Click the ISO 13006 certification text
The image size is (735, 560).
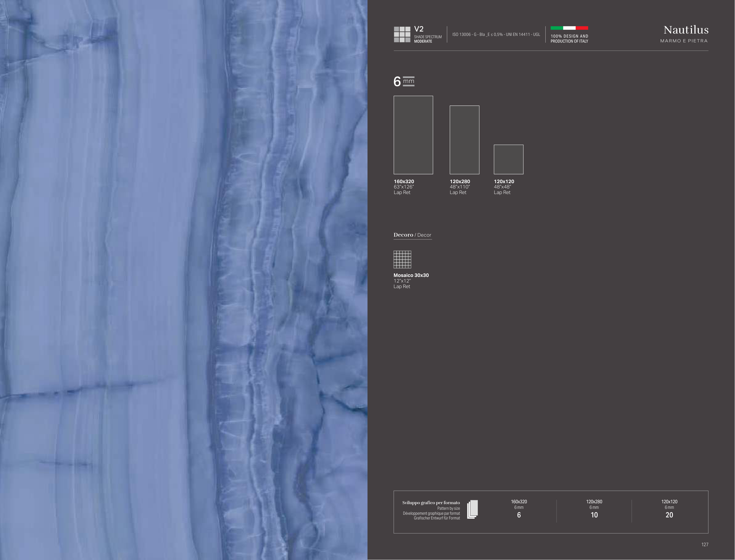click(496, 34)
